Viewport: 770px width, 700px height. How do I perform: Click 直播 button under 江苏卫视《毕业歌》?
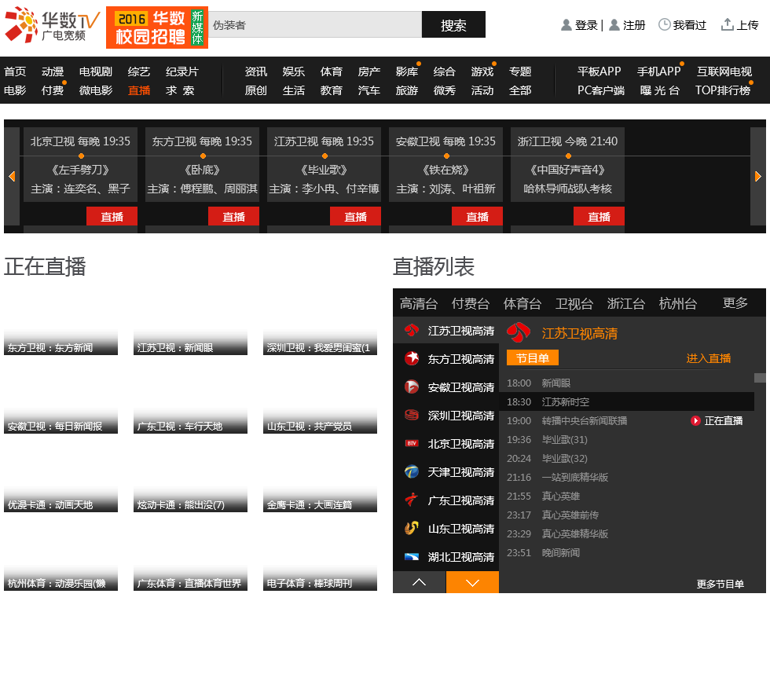tap(355, 217)
